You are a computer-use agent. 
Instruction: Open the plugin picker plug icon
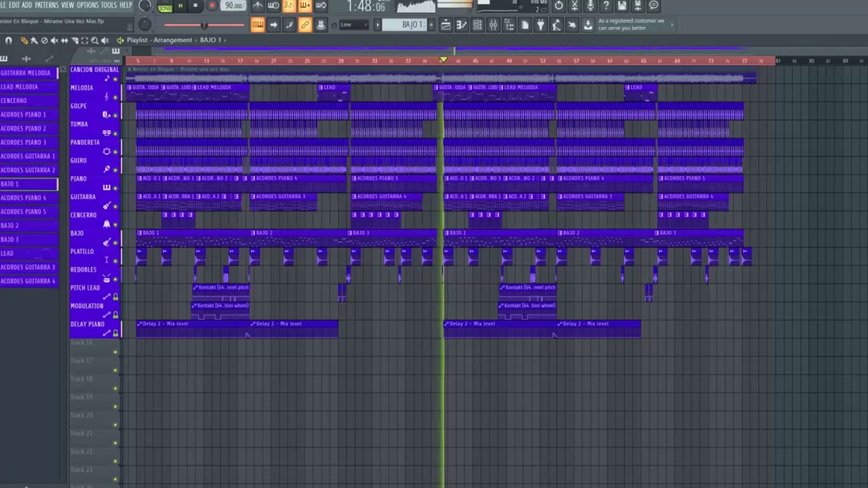540,25
